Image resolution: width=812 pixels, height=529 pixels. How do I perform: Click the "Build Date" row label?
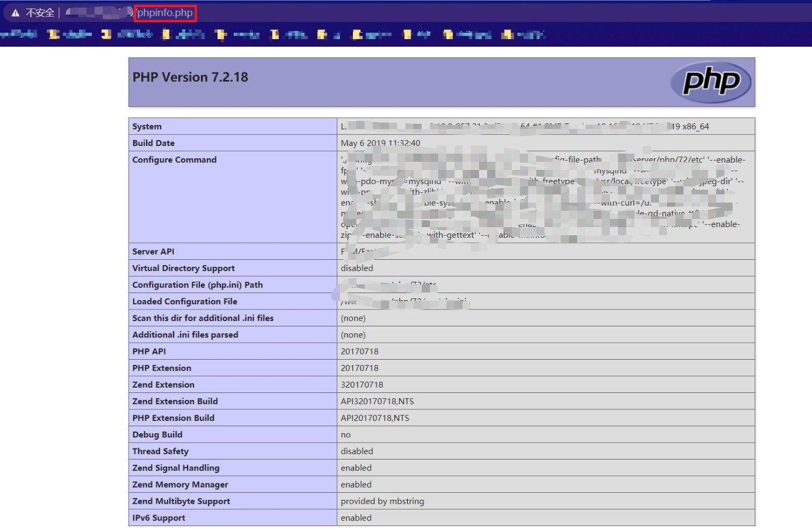(154, 143)
